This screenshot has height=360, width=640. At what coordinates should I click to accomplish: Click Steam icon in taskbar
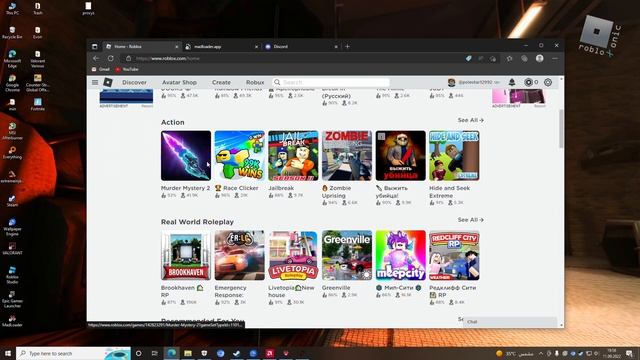pyautogui.click(x=236, y=353)
